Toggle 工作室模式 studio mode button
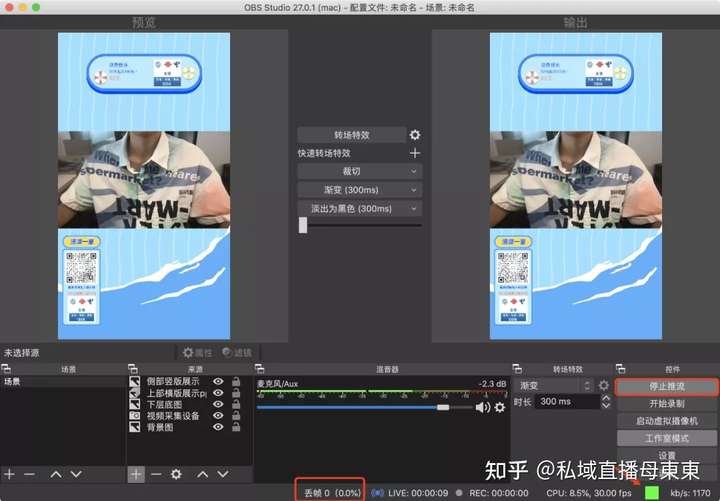This screenshot has width=720, height=501. point(667,438)
